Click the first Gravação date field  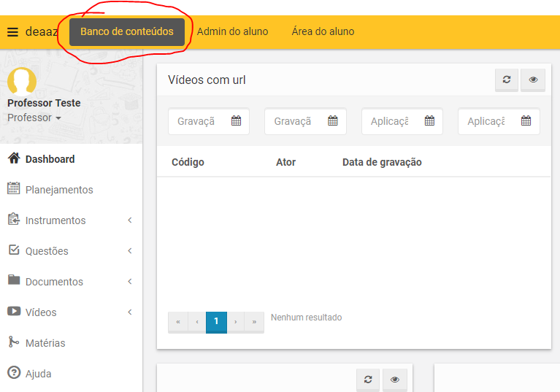coord(209,121)
